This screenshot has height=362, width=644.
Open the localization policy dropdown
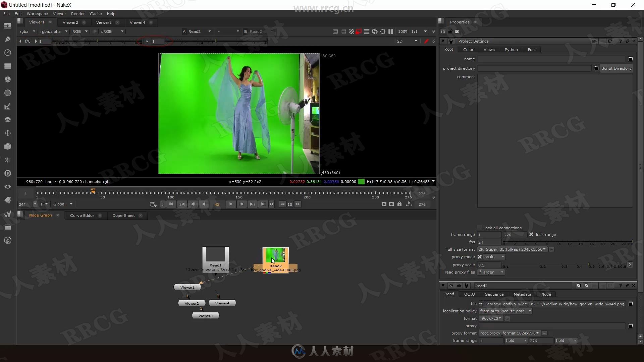(505, 311)
